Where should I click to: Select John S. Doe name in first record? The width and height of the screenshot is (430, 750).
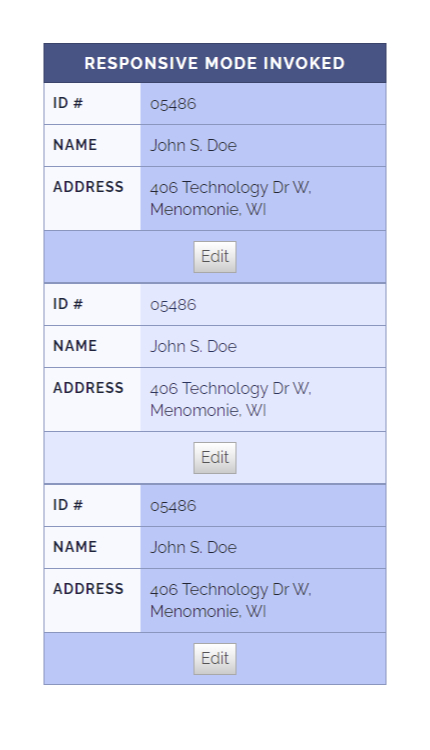(193, 145)
